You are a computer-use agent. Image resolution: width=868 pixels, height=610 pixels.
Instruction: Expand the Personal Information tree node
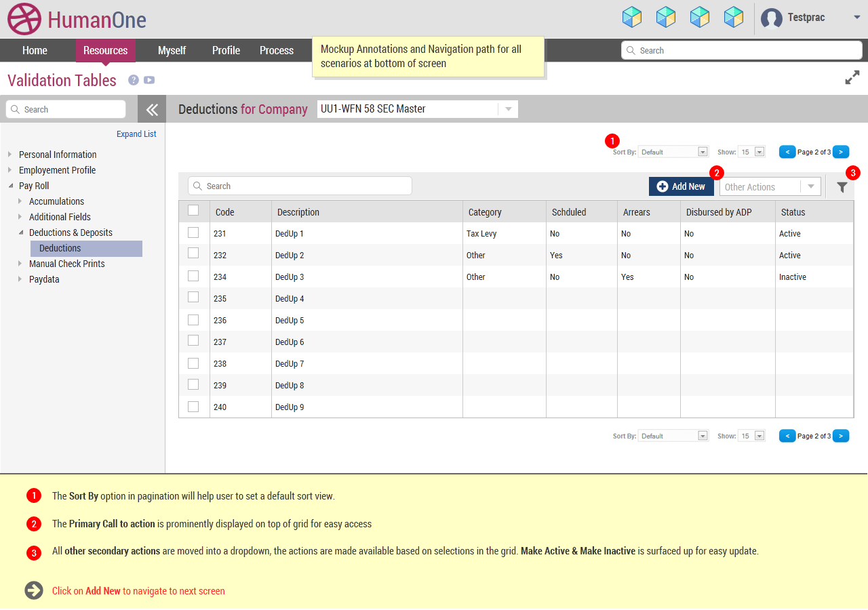[10, 155]
